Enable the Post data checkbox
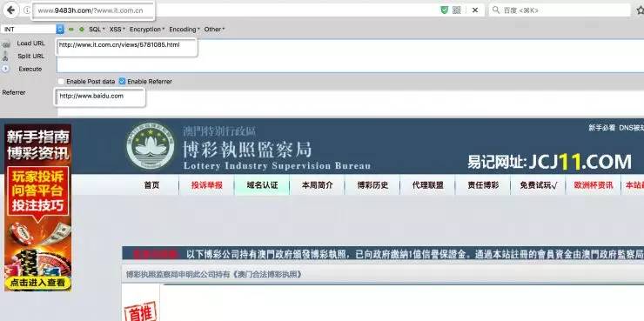Screen dimensions: 644x321 point(61,81)
